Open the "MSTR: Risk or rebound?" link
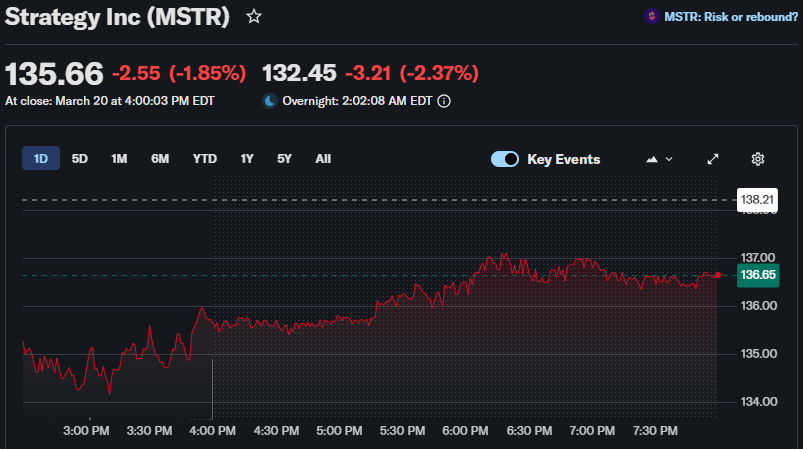 (x=730, y=16)
